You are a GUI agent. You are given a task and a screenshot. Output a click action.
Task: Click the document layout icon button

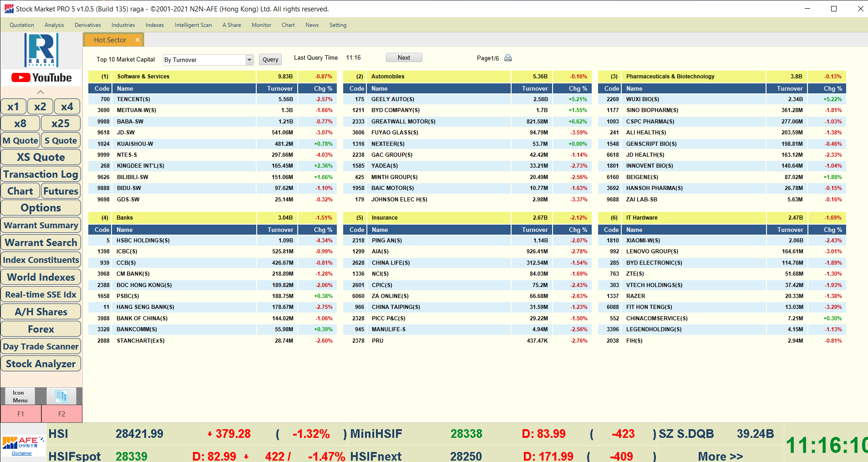point(61,396)
